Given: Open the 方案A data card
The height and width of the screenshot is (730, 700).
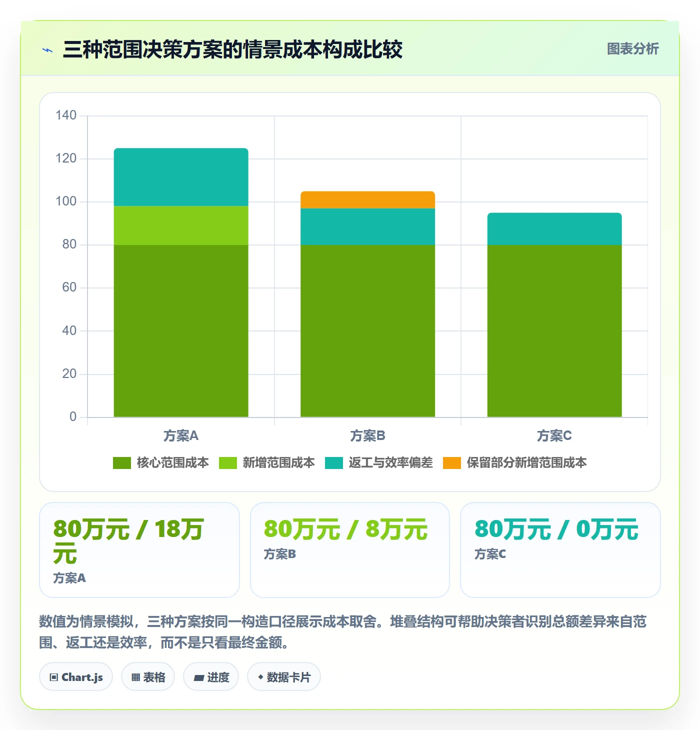Looking at the screenshot, I should (139, 550).
